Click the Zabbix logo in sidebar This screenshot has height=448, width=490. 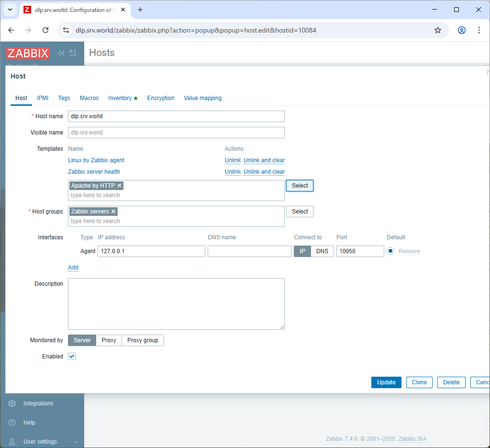pyautogui.click(x=28, y=53)
